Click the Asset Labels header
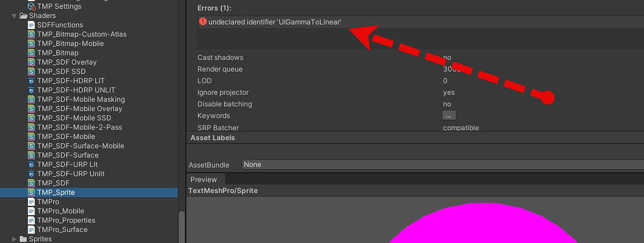This screenshot has height=243, width=644. pos(213,138)
